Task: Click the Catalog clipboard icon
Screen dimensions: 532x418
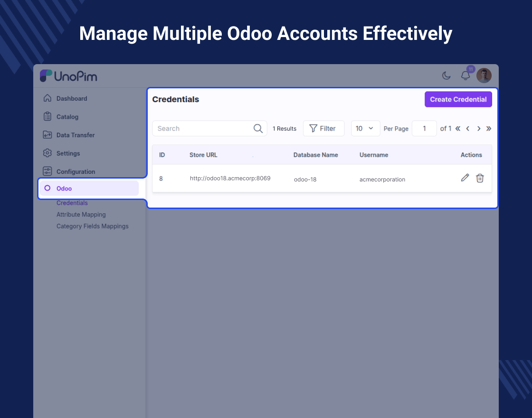Action: pos(47,116)
